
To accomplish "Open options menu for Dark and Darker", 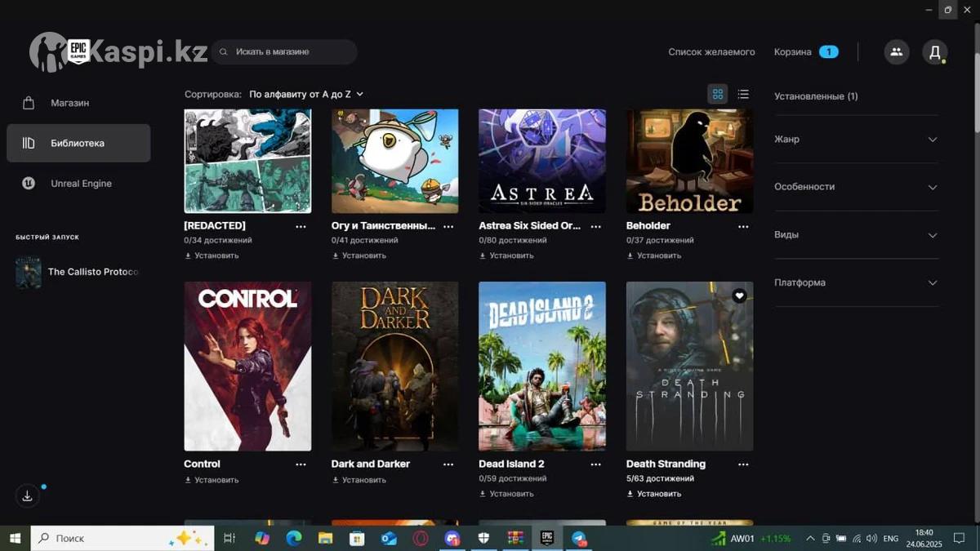I will pos(448,464).
